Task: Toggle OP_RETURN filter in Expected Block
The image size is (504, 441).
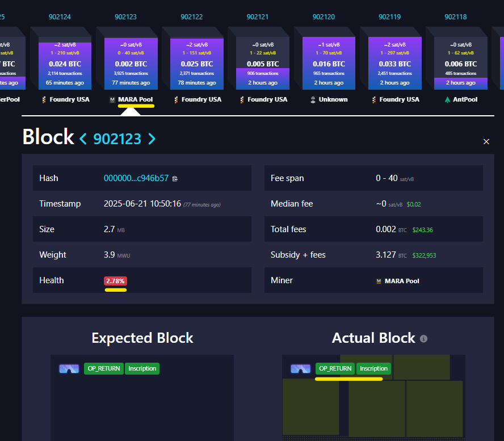Action: [x=104, y=369]
